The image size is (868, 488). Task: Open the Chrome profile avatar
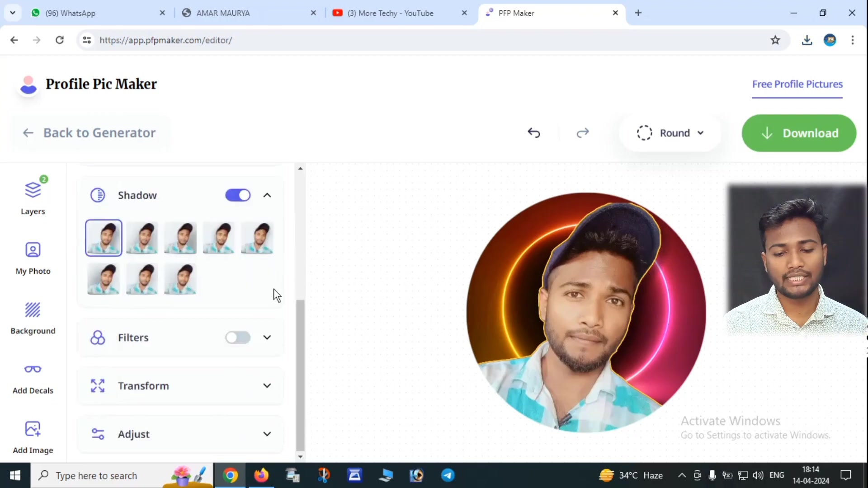[x=830, y=40]
